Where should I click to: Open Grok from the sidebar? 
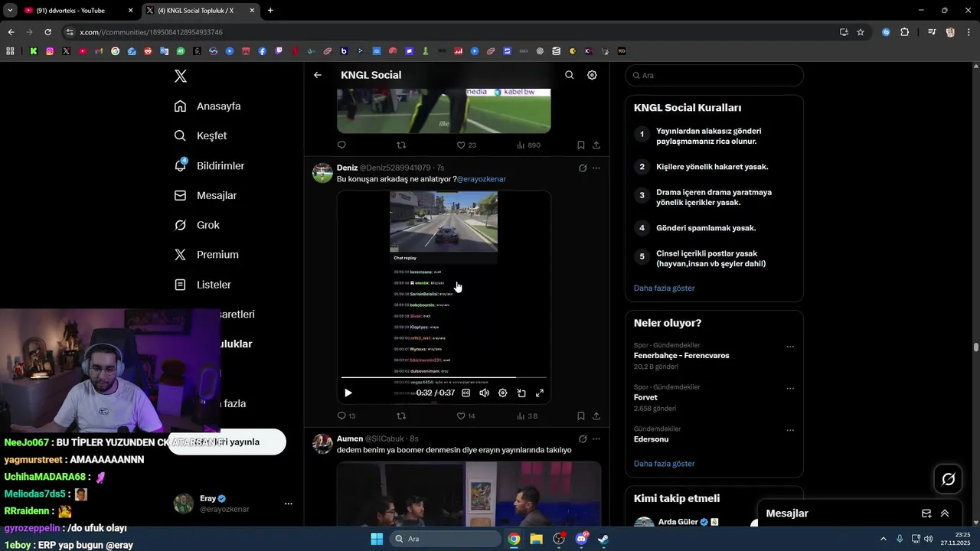(x=197, y=225)
